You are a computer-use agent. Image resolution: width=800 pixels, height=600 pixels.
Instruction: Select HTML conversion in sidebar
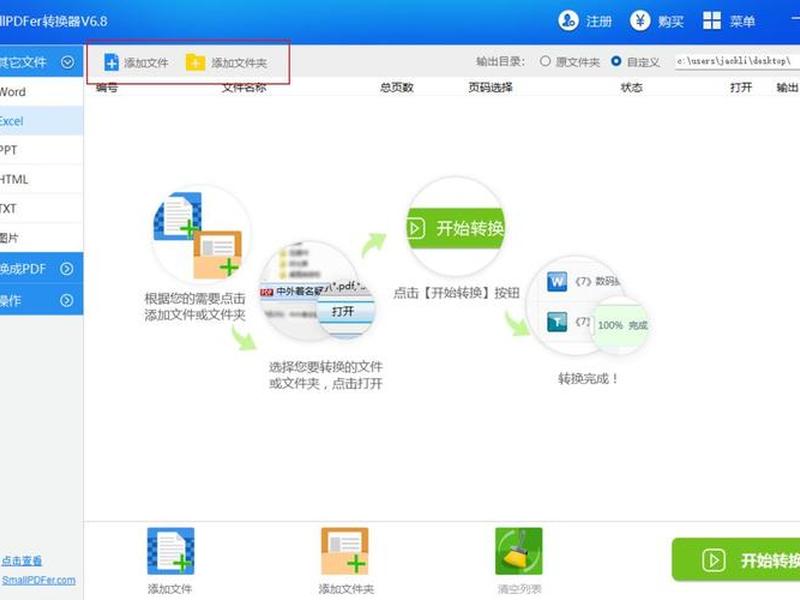tap(41, 179)
